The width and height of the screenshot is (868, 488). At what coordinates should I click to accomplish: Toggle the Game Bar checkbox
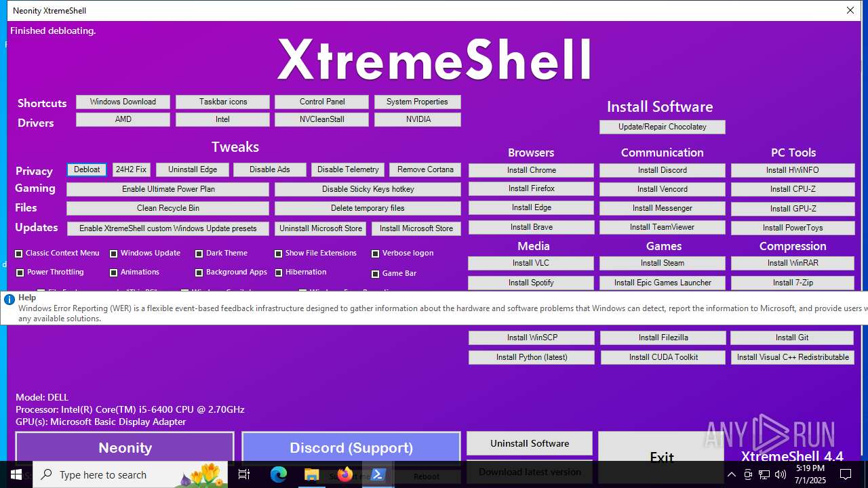(x=376, y=274)
